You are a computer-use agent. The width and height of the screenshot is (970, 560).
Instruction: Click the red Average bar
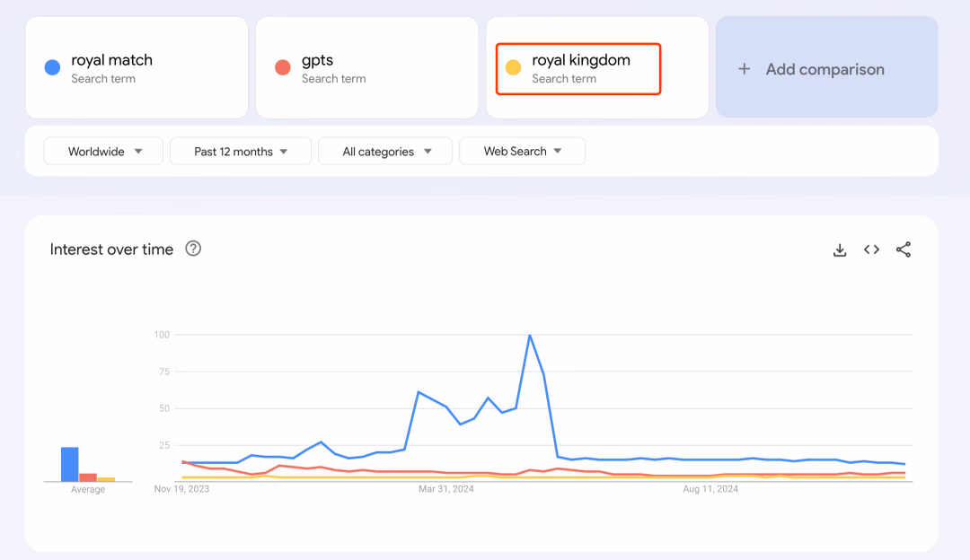(88, 477)
